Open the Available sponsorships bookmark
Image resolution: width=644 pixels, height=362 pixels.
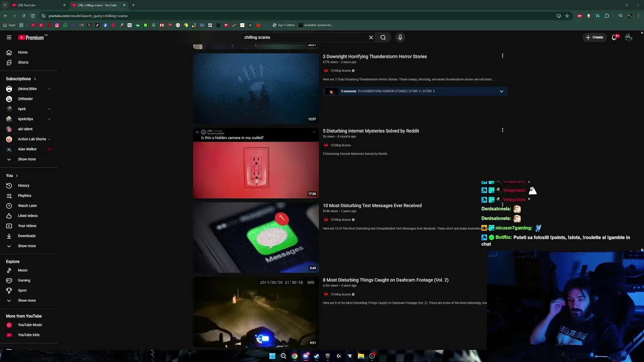[x=316, y=25]
